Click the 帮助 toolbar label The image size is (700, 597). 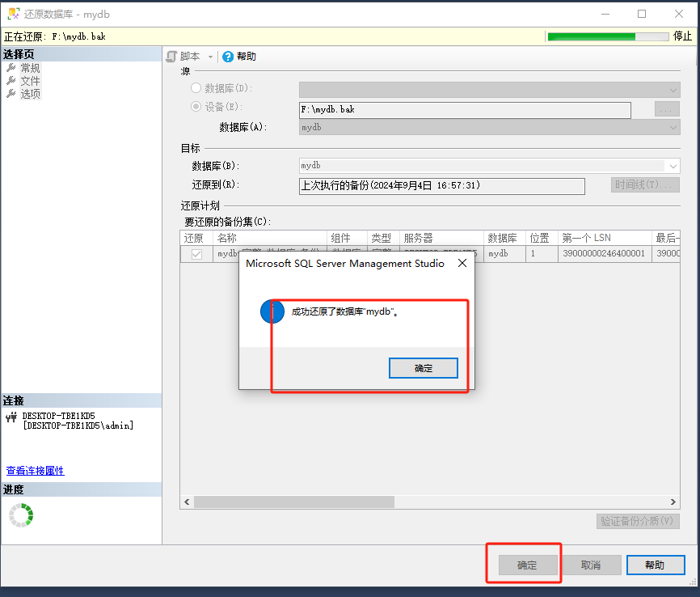click(247, 57)
